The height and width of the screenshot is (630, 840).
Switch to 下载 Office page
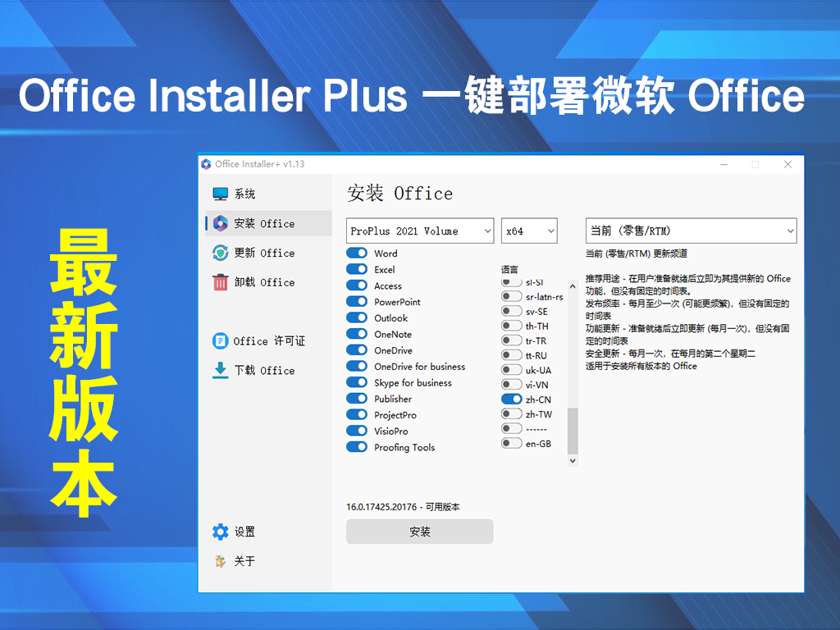269,370
